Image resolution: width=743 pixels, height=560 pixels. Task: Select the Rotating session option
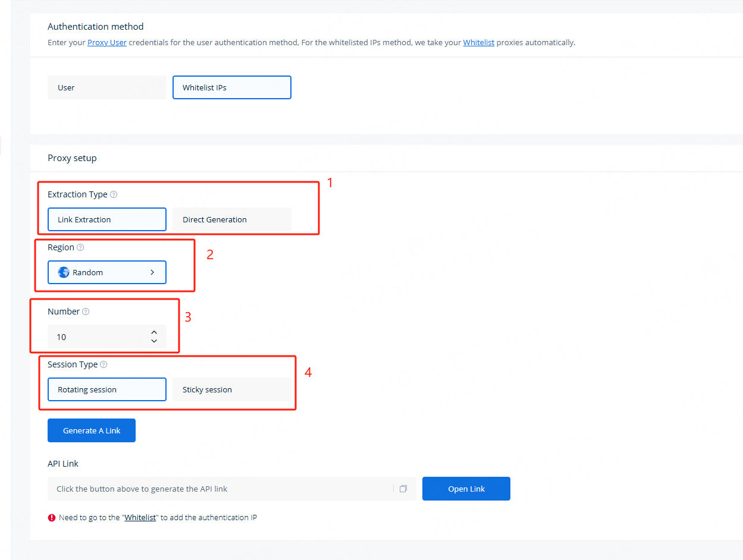[x=107, y=390]
